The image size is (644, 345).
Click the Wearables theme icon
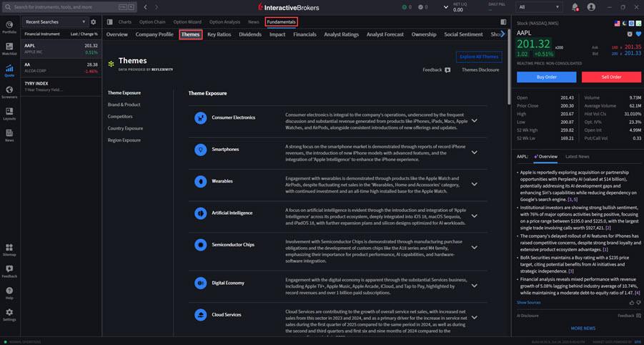click(x=200, y=181)
